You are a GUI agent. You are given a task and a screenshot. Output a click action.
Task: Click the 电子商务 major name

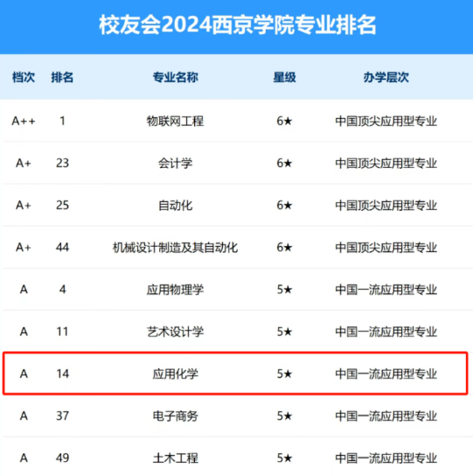pyautogui.click(x=176, y=416)
